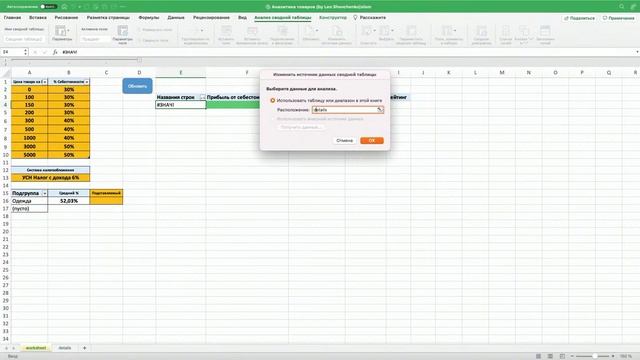Toggle the +/- buttons icon

(x=524, y=31)
